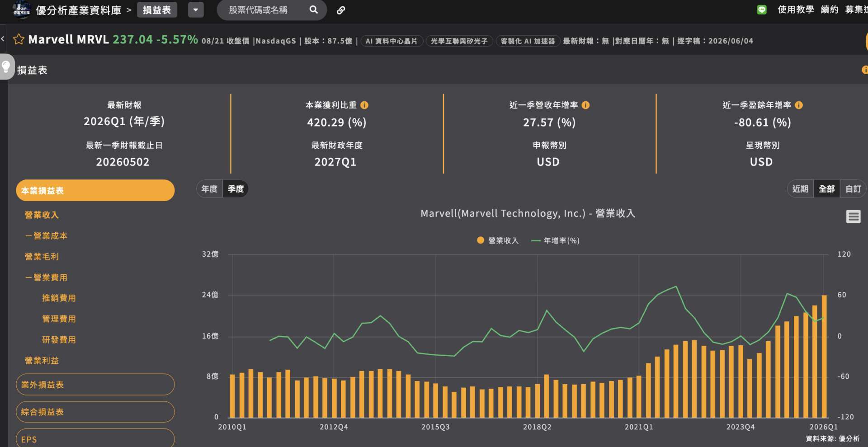
Task: Open LINE chat icon
Action: point(762,9)
